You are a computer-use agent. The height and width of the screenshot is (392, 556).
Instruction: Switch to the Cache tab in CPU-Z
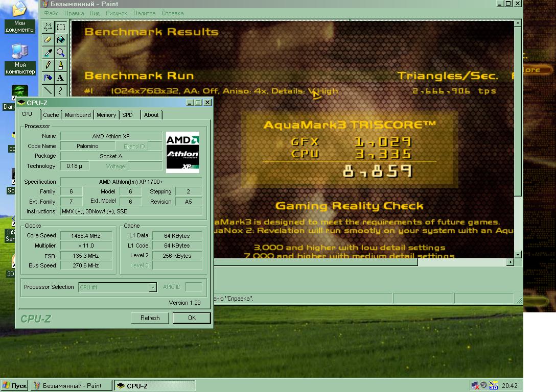click(x=51, y=115)
